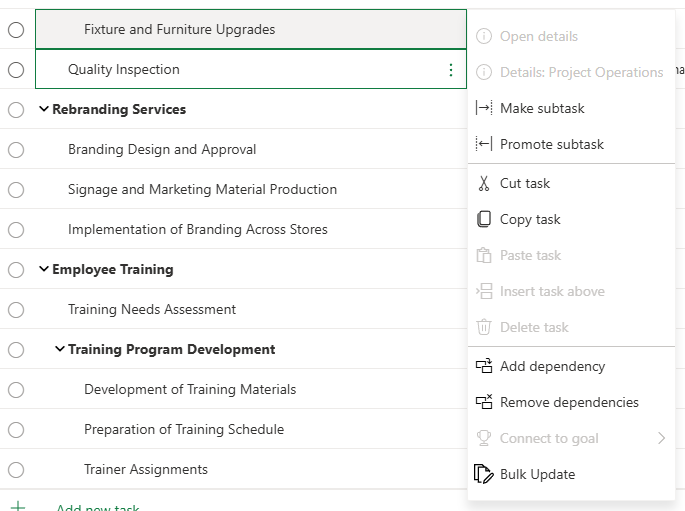Select the Training Program Development task name
Viewport: 685px width, 511px height.
(x=171, y=349)
